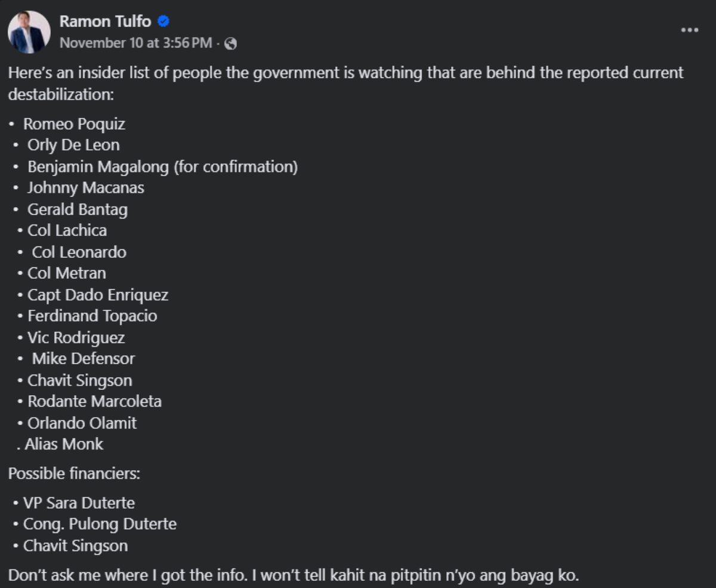Click the Possible financiers heading text

pos(74,474)
